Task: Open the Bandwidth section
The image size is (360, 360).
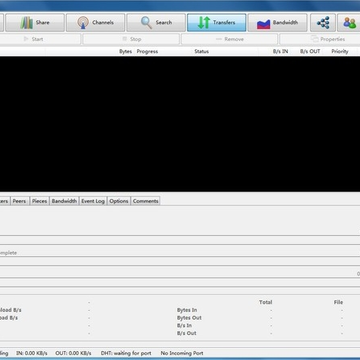Action: (277, 23)
